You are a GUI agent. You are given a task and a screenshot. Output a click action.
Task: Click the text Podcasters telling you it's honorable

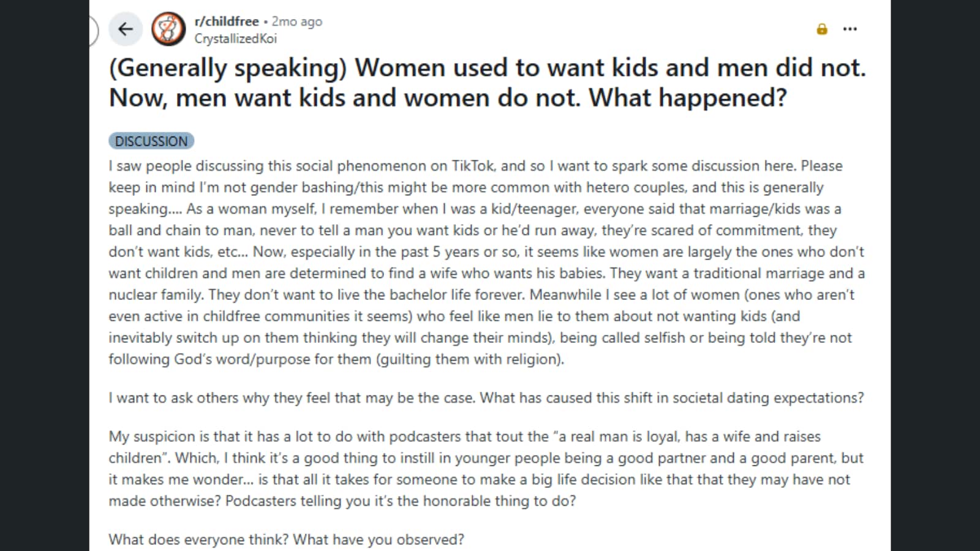[x=401, y=501]
